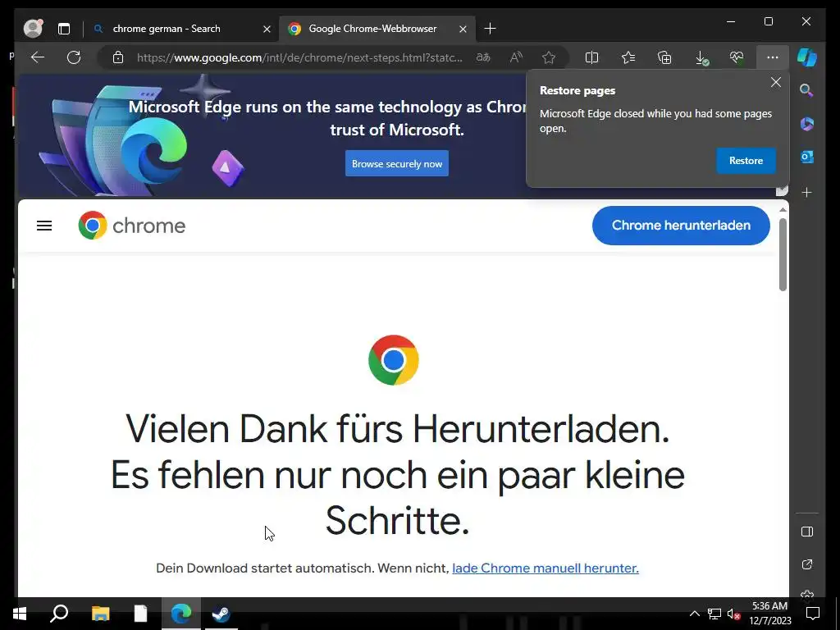Click Microsoft Edge taskbar icon
Image resolution: width=840 pixels, height=630 pixels.
[181, 614]
